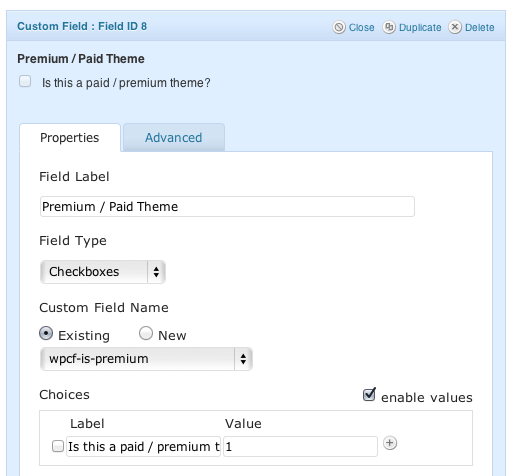Select the New custom field radio button
The width and height of the screenshot is (513, 476).
(146, 333)
